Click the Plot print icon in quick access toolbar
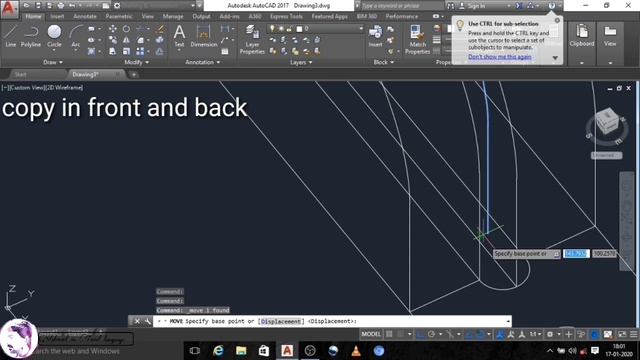 pos(61,6)
